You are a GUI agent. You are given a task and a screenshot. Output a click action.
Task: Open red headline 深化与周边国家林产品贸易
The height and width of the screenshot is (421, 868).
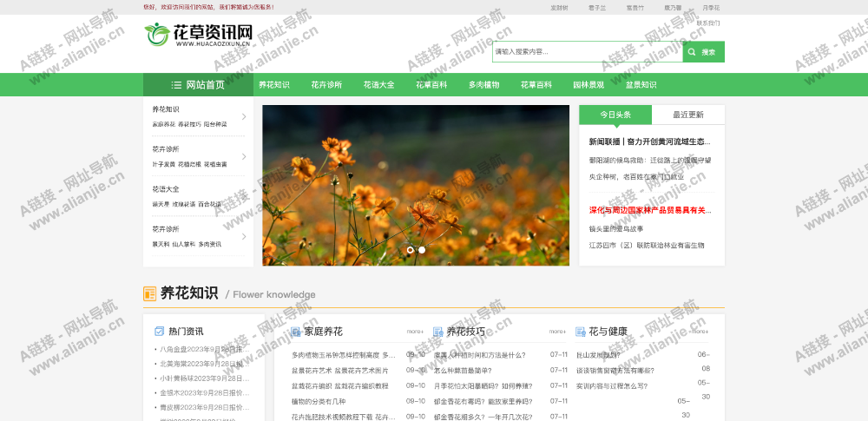pos(650,210)
